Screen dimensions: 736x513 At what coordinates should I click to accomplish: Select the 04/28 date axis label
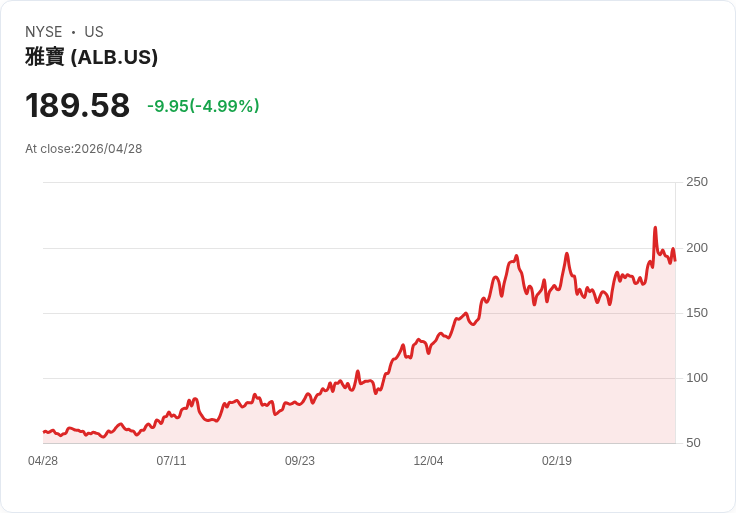(43, 461)
